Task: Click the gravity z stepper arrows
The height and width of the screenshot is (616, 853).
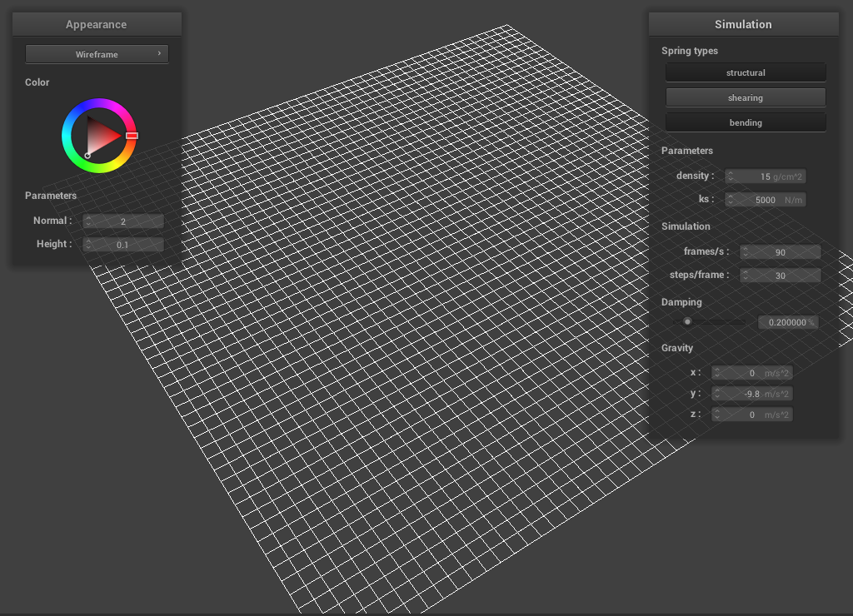Action: pos(717,415)
